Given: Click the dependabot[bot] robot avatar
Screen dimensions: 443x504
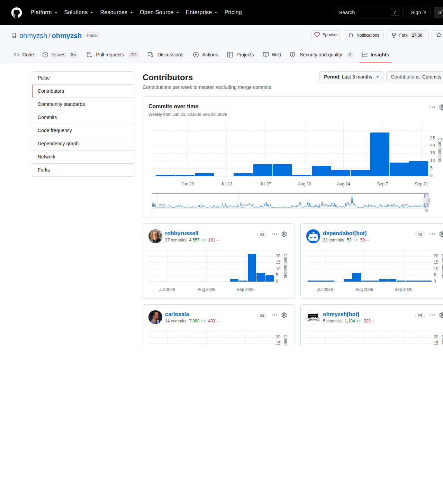Looking at the screenshot, I should coord(313,236).
